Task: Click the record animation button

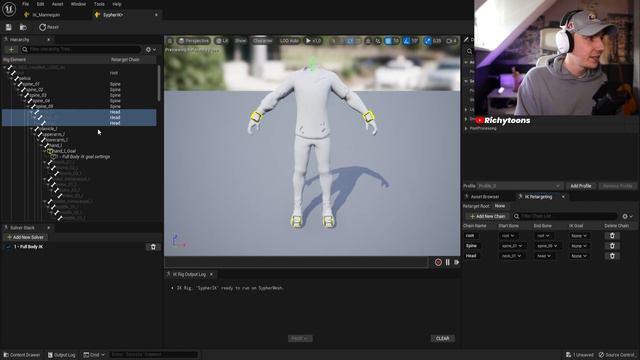Action: (438, 262)
